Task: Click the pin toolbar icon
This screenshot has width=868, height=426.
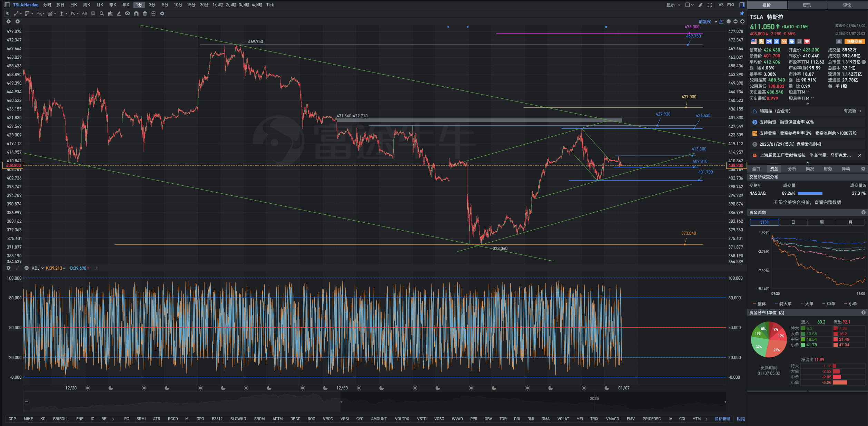Action: [x=742, y=13]
